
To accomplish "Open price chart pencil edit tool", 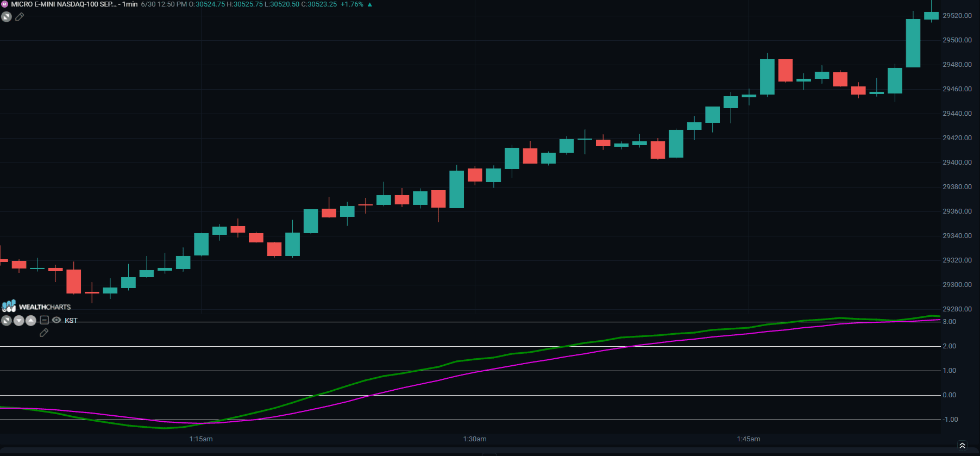I will click(x=20, y=17).
